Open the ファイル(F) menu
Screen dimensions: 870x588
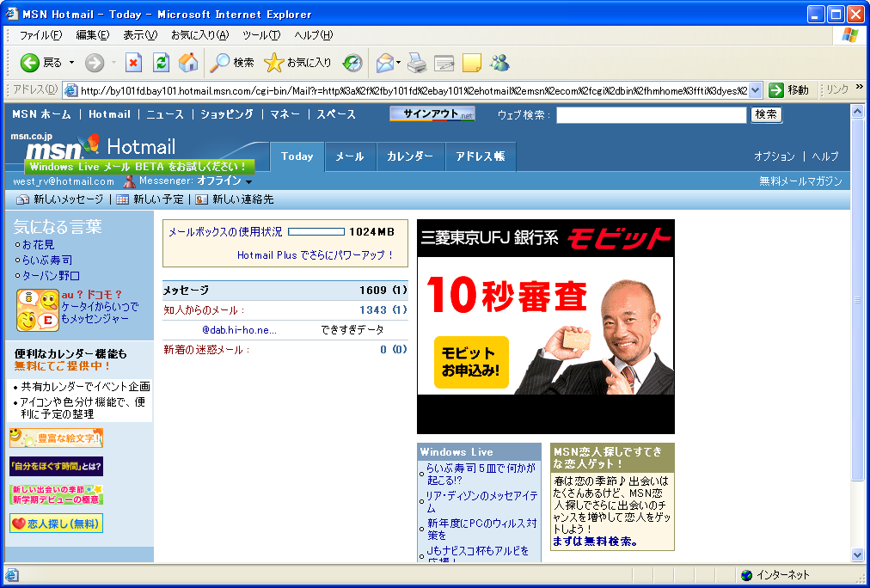click(40, 35)
